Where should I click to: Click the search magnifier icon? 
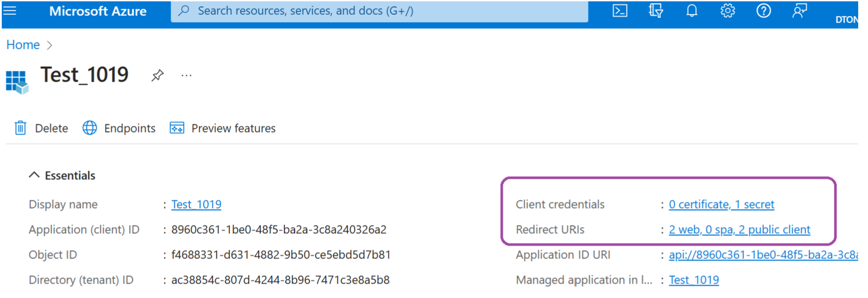[183, 11]
